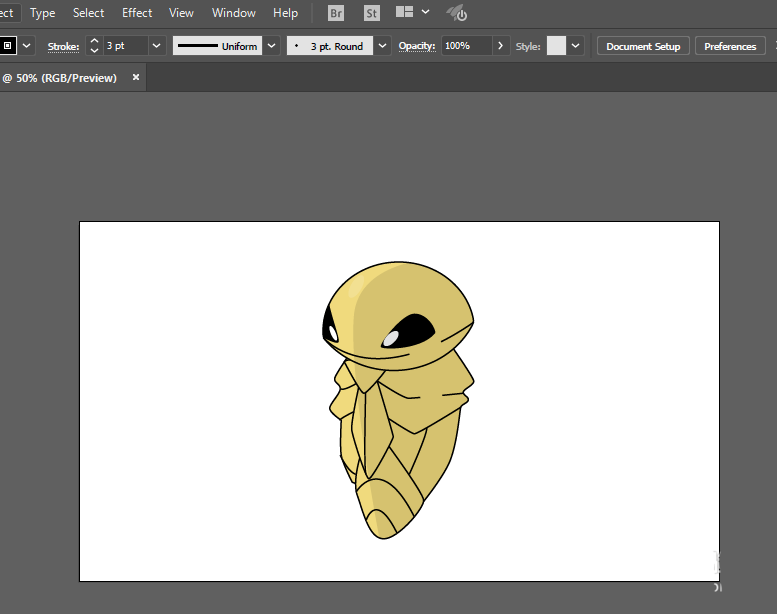Viewport: 777px width, 614px height.
Task: Expand the stroke weight dropdown
Action: click(x=157, y=46)
